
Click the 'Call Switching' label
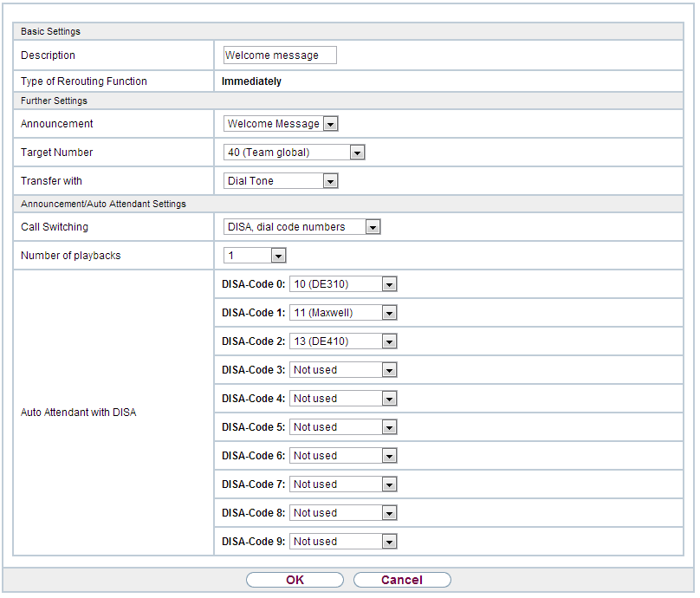click(x=55, y=227)
